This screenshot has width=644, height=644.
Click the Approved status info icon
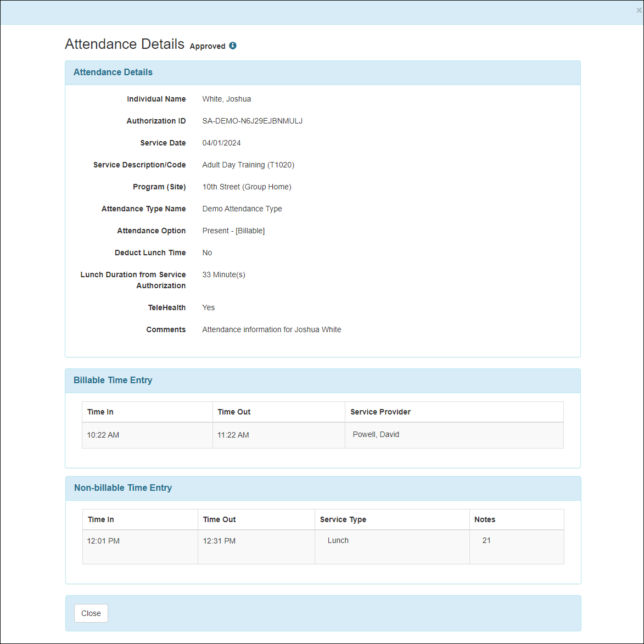pos(232,46)
